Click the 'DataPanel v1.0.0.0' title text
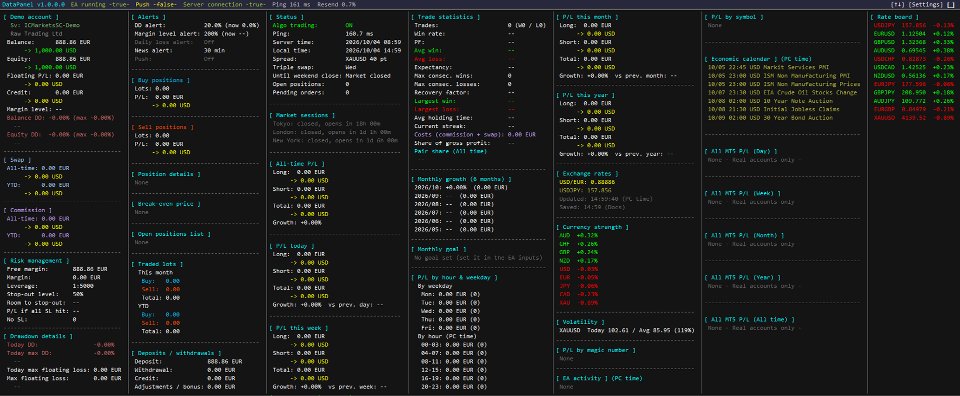960x396 pixels. [34, 4]
